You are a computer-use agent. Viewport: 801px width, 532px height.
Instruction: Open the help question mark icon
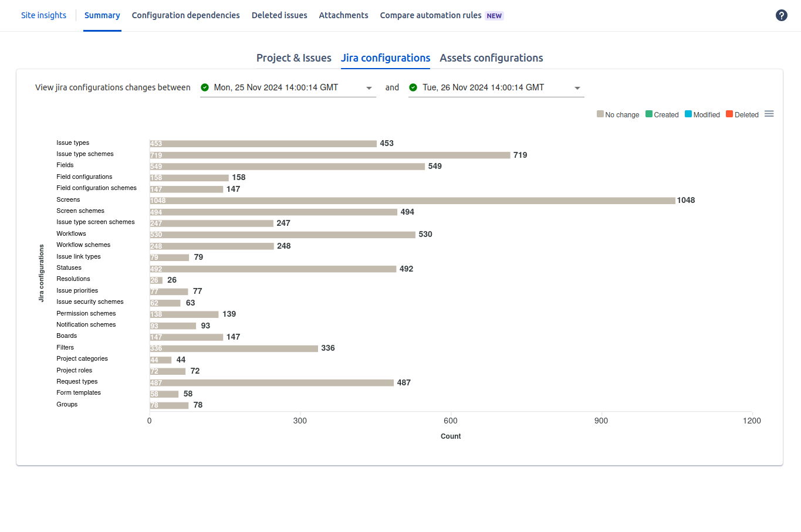(781, 15)
